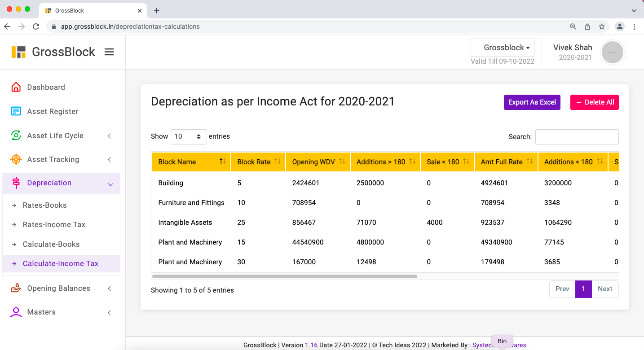Click the Asset Life Cycle icon
Viewport: 644px width, 350px height.
point(16,136)
